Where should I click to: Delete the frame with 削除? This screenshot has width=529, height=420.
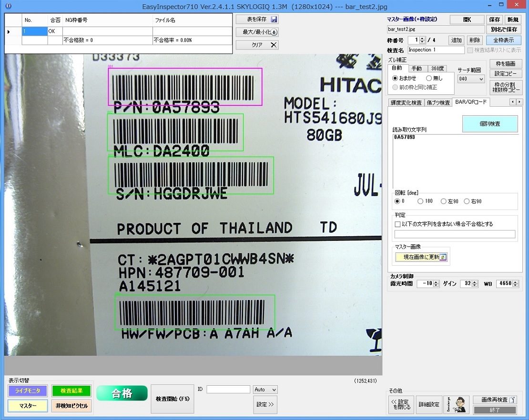point(475,40)
